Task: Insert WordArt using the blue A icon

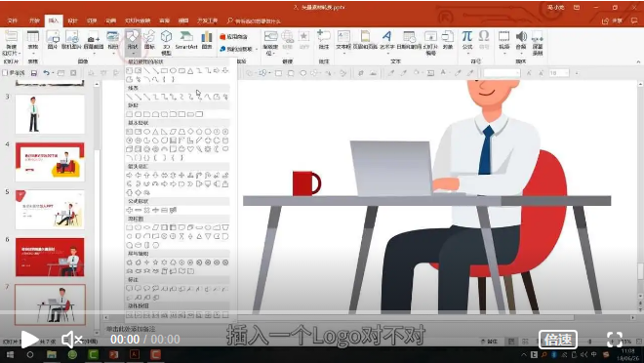Action: click(x=386, y=40)
